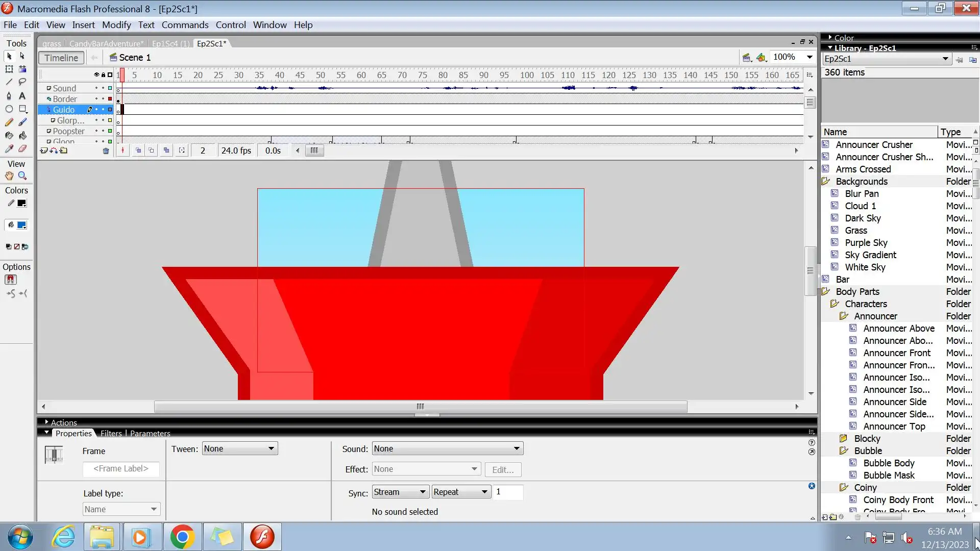
Task: Select the Pencil tool
Action: pyautogui.click(x=9, y=122)
